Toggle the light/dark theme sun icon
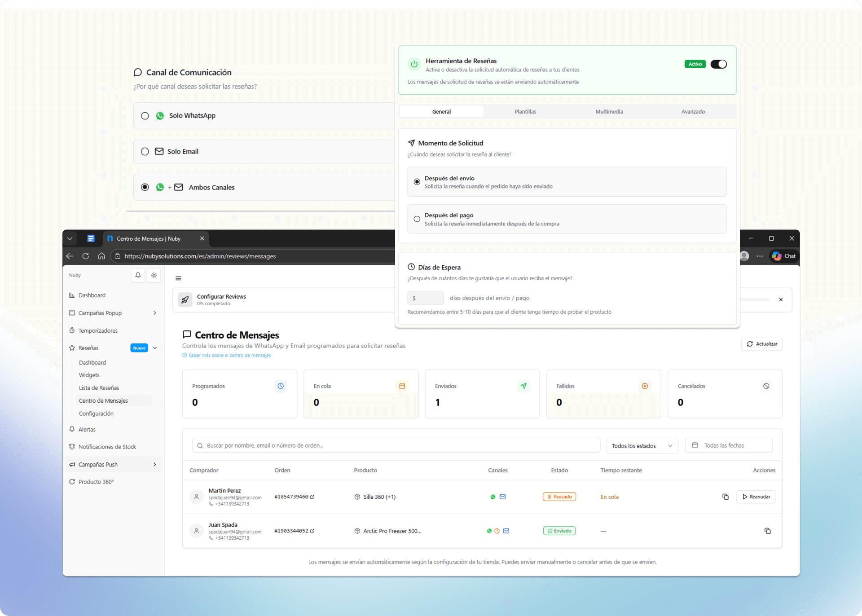 click(154, 275)
